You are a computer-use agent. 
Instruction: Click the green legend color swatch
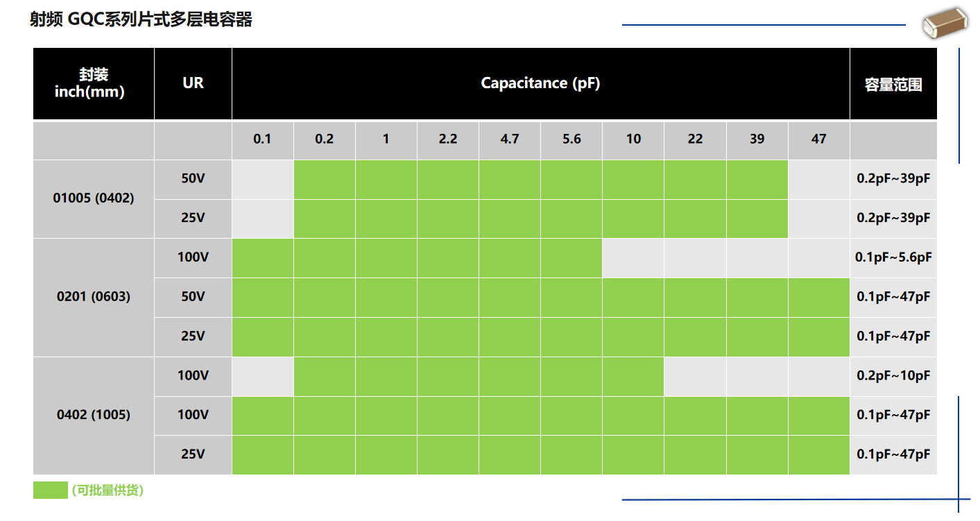[x=51, y=490]
